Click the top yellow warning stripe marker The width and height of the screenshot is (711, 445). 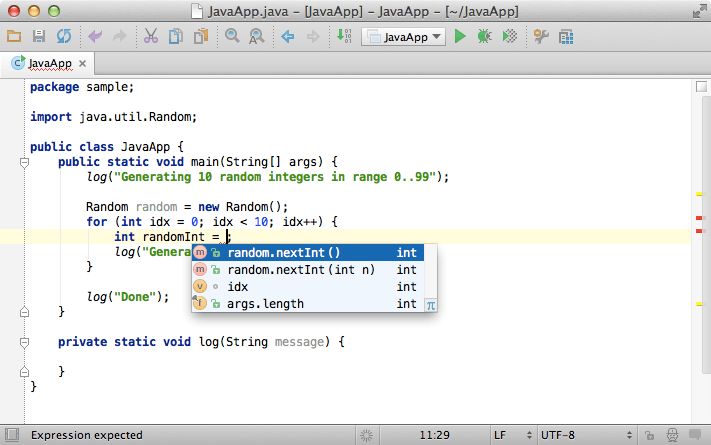[x=699, y=194]
